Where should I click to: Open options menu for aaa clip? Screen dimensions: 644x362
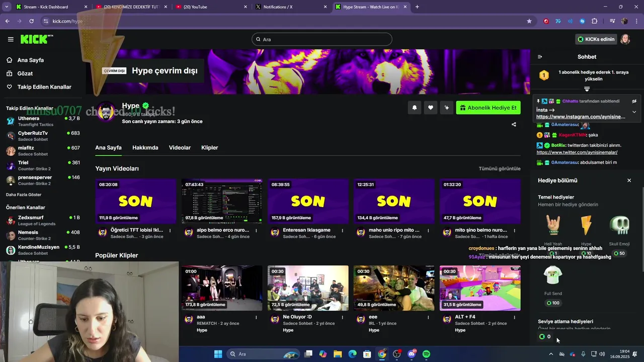256,318
